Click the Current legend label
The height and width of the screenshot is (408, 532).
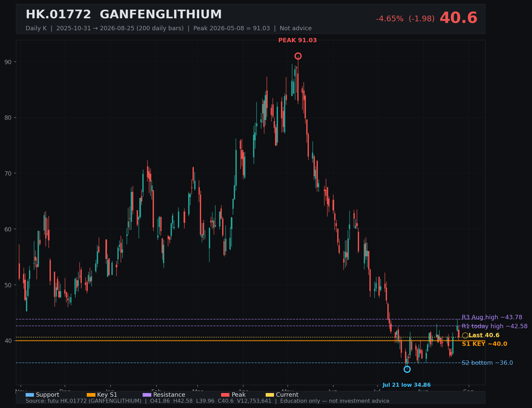(x=287, y=395)
